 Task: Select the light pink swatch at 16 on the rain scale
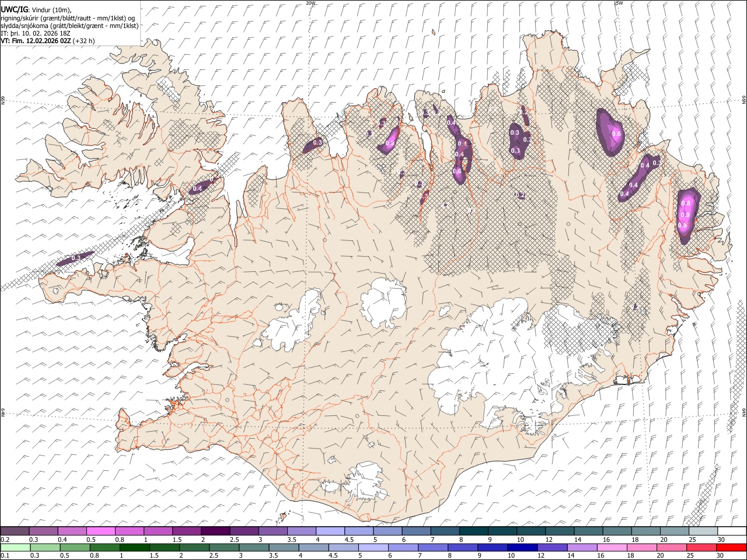(x=612, y=547)
